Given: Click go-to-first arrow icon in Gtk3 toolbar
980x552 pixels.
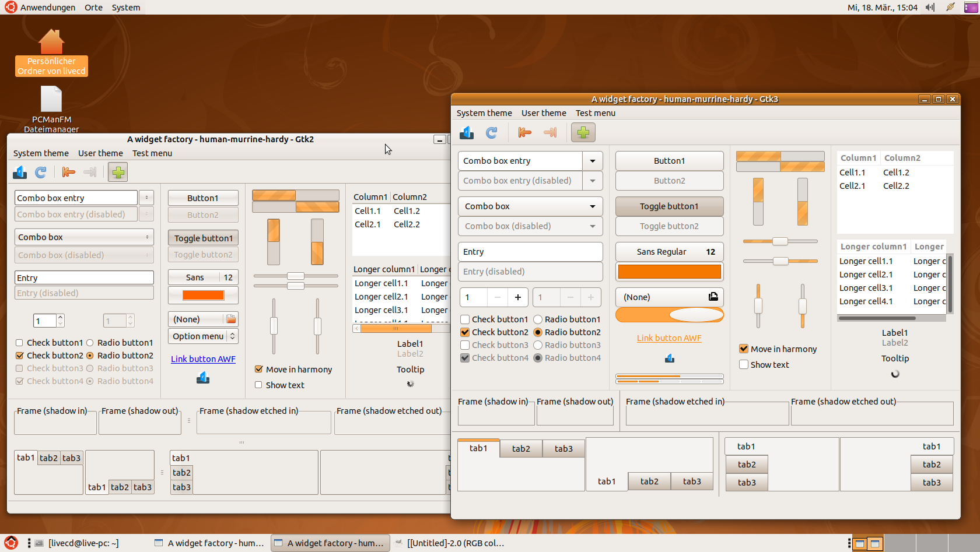Looking at the screenshot, I should [x=525, y=133].
